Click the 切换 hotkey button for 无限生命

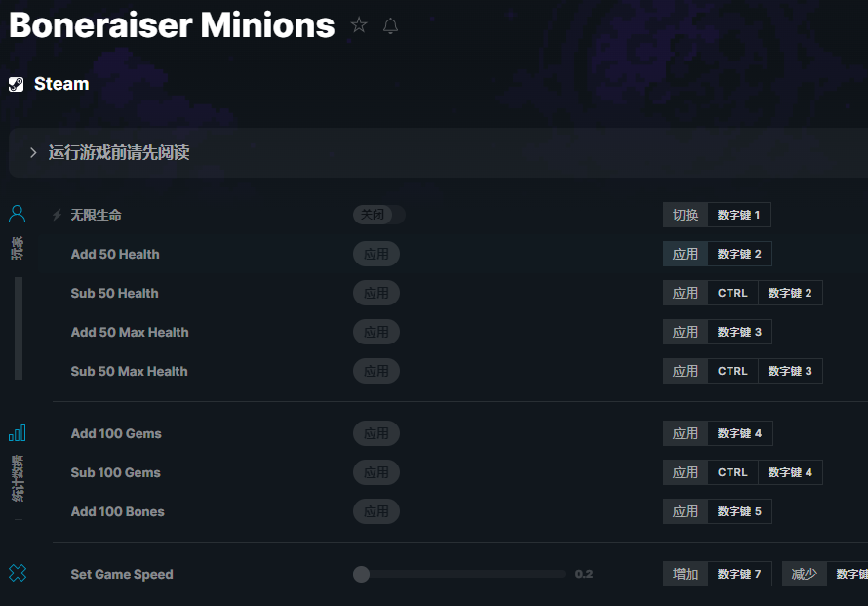(686, 215)
